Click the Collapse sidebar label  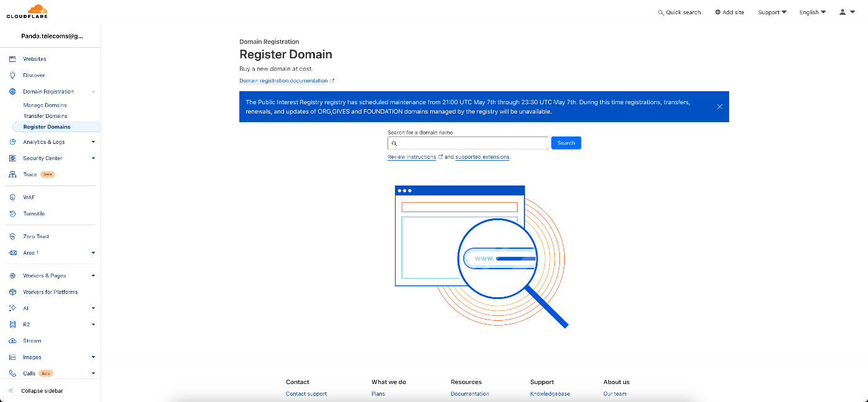click(42, 391)
